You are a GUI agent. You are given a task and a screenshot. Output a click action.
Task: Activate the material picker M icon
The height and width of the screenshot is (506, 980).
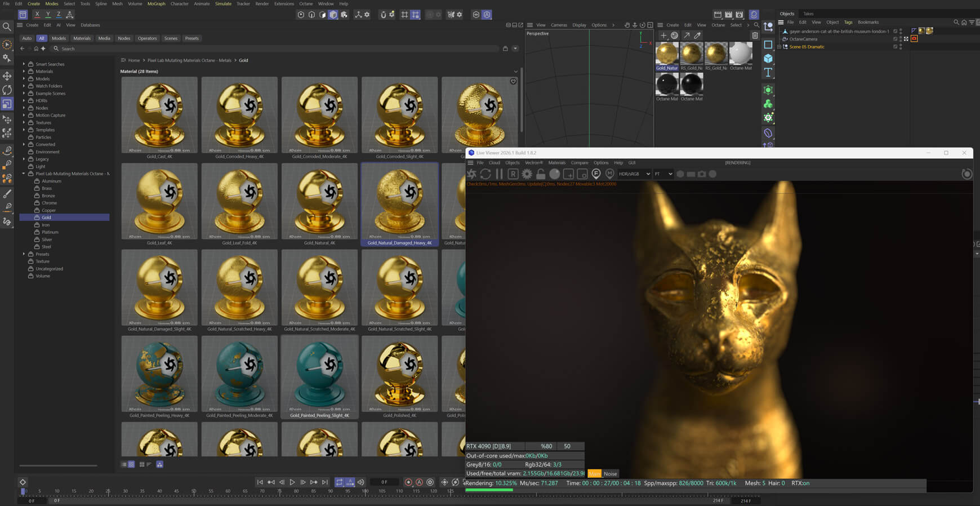pos(609,174)
